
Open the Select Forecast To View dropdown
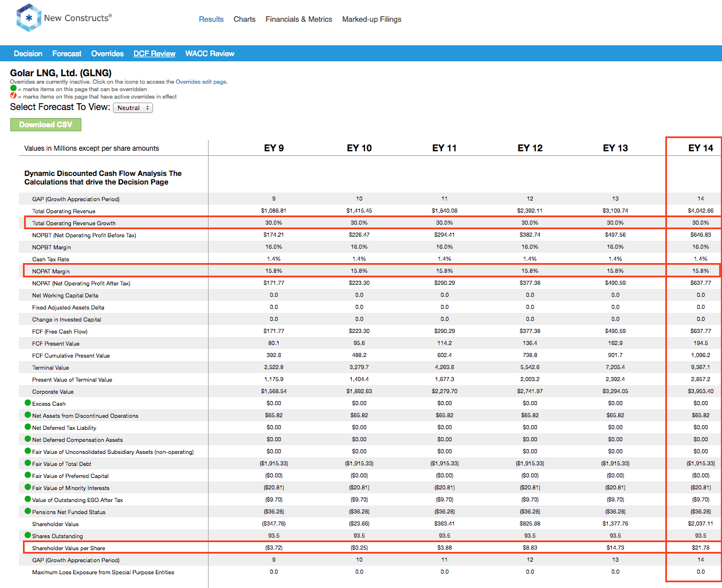(133, 108)
